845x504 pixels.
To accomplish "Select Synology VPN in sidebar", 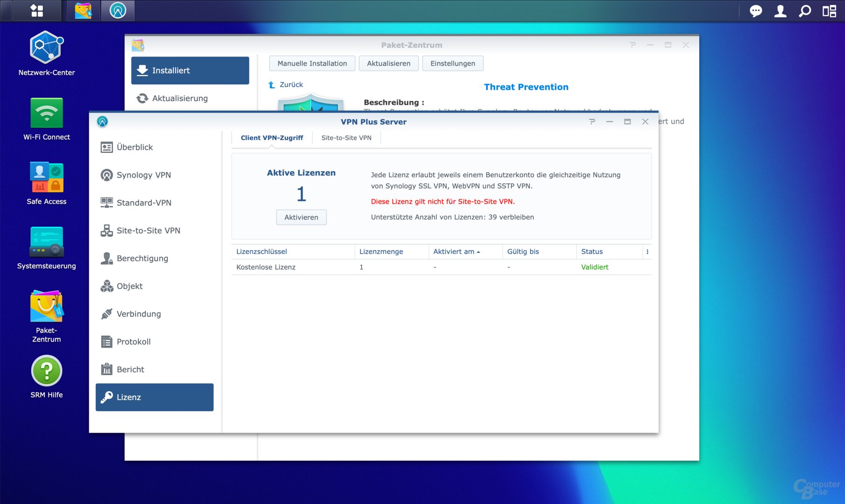I will [155, 175].
